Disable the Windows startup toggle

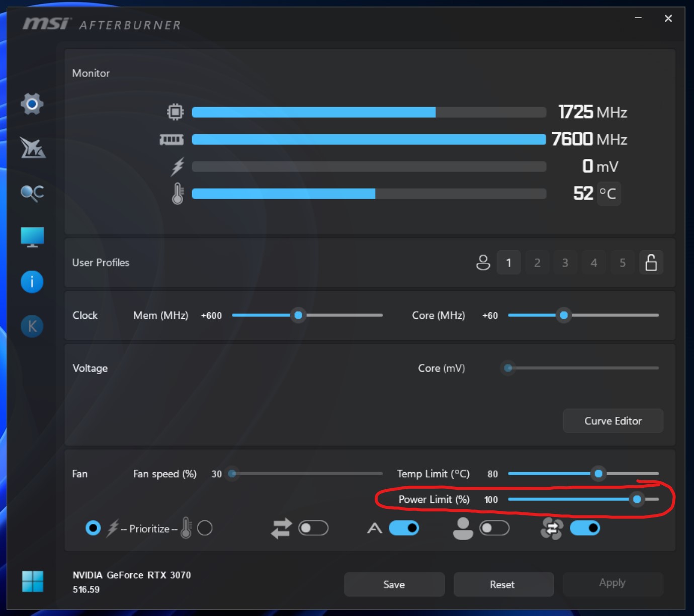pyautogui.click(x=404, y=528)
